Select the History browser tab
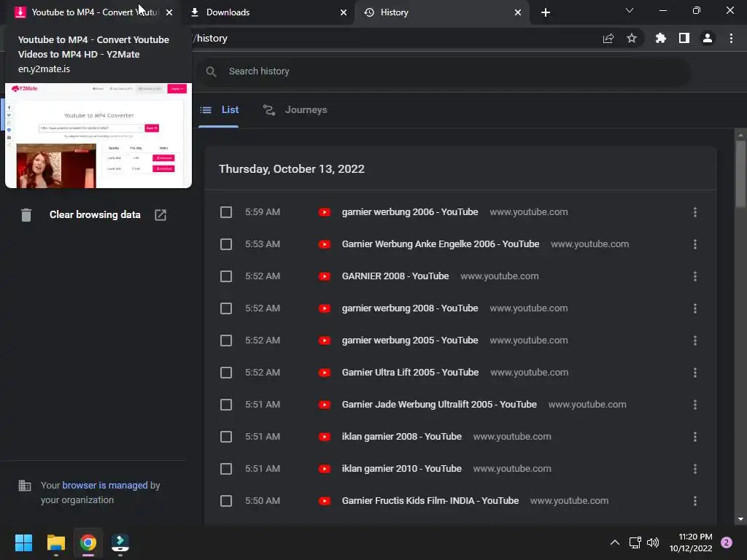Screen dimensions: 747x560 (x=441, y=12)
